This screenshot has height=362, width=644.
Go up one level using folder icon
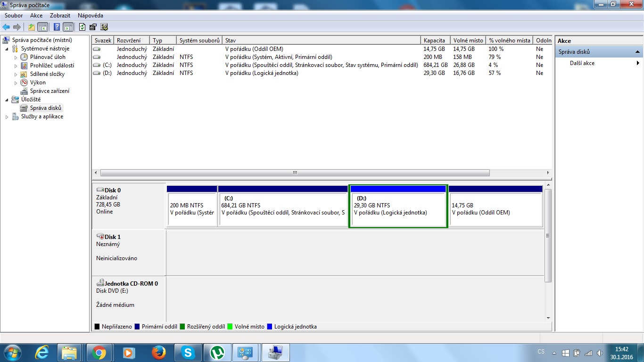pos(32,27)
